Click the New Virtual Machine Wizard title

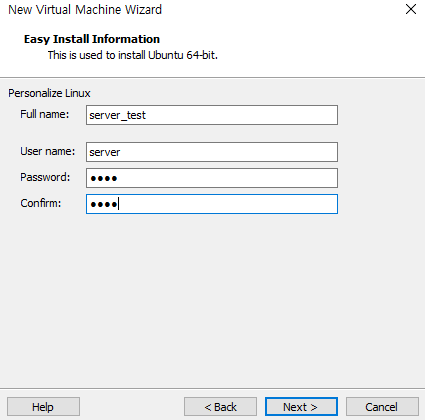(85, 10)
